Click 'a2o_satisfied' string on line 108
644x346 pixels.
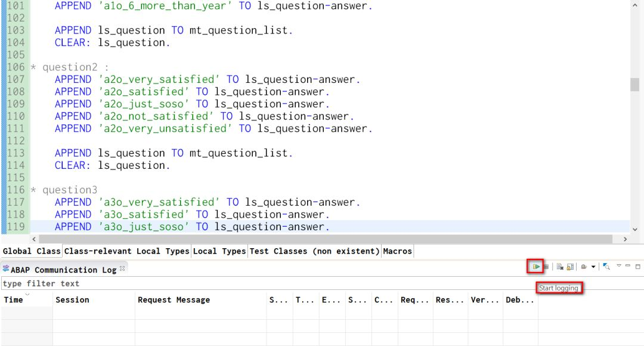click(x=144, y=92)
